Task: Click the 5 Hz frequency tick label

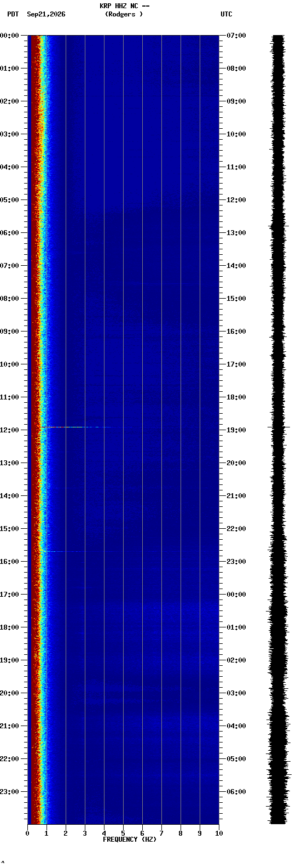Action: (x=123, y=833)
